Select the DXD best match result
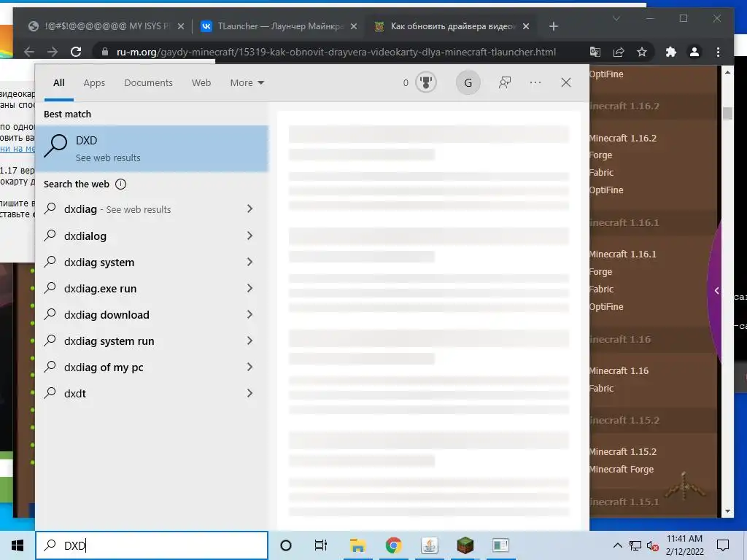The image size is (747, 560). click(x=152, y=149)
